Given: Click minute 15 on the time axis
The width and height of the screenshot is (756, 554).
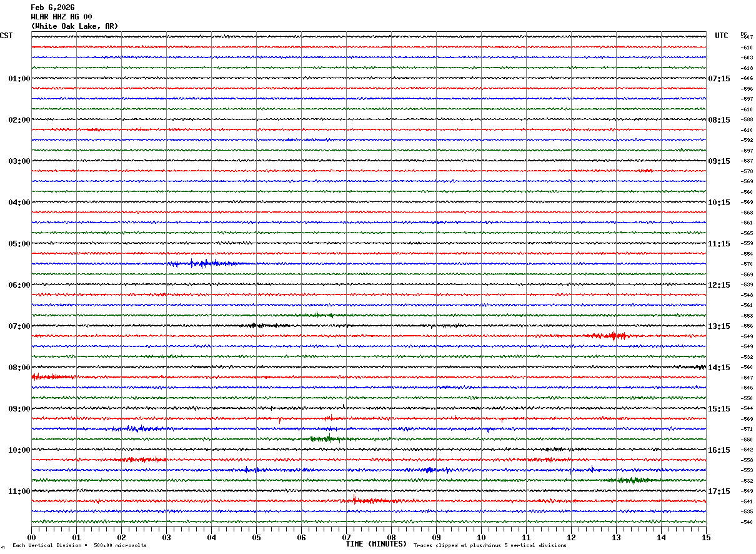Looking at the screenshot, I should 705,537.
